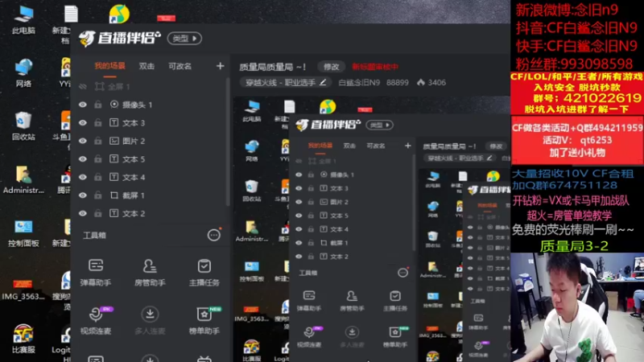644x362 pixels.
Task: Launch 比赛服 desktop shortcut
Action: (x=23, y=339)
